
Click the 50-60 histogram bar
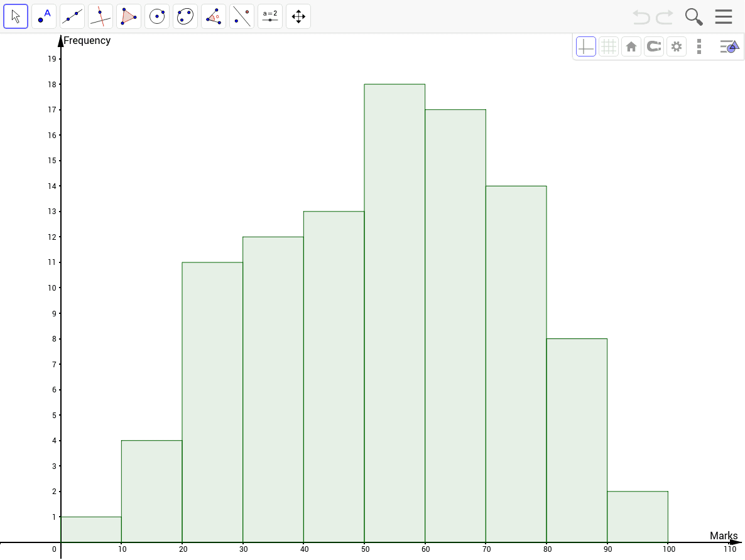click(394, 314)
